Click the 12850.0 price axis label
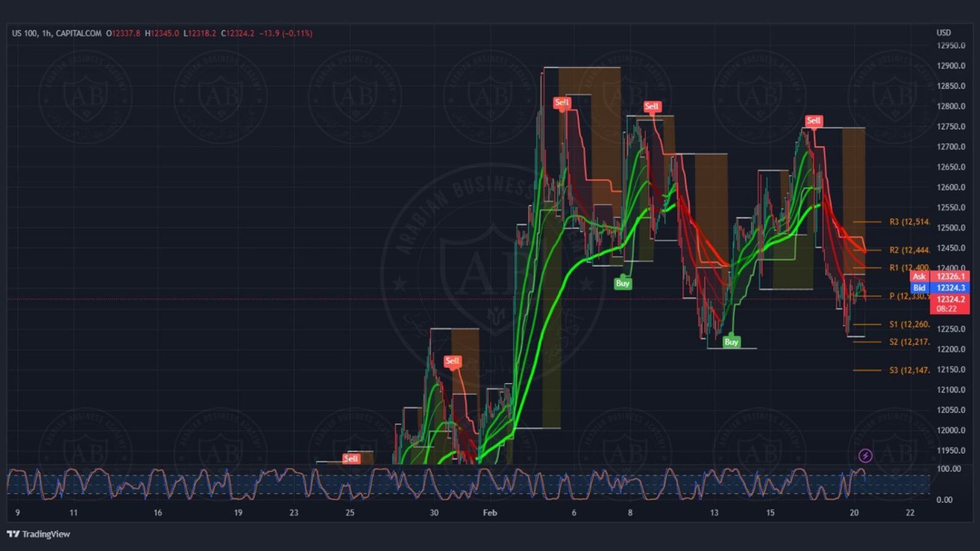This screenshot has height=551, width=980. pos(951,86)
